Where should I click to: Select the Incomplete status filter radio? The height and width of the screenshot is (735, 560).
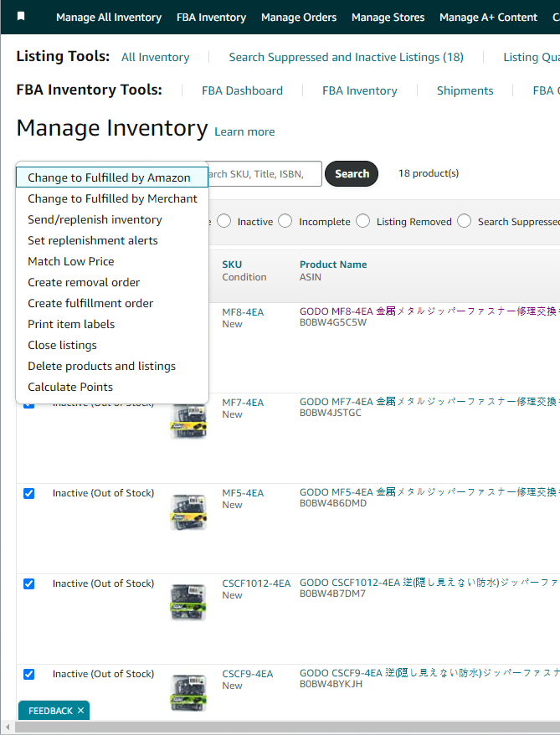coord(285,221)
